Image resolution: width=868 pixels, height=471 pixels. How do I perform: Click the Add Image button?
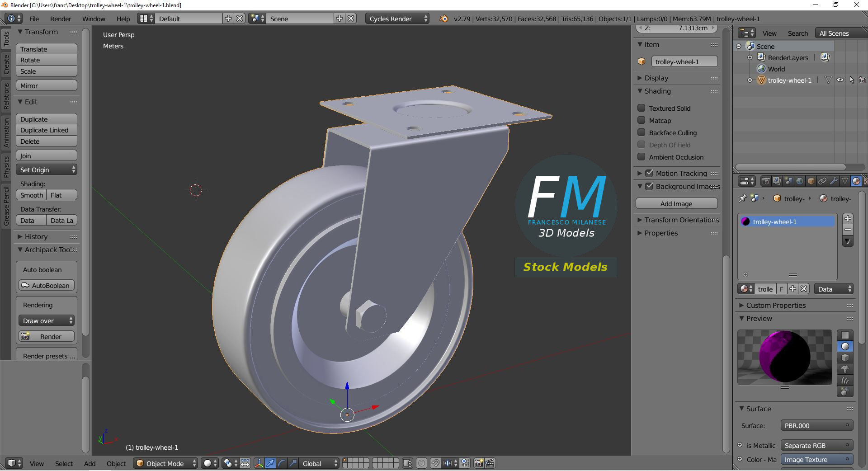[676, 203]
